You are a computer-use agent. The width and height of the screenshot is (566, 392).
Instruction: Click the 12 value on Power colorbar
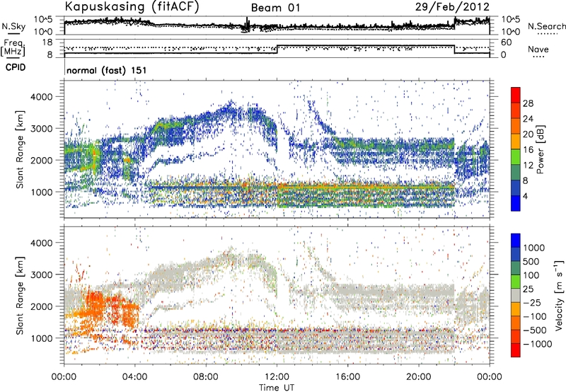click(528, 166)
